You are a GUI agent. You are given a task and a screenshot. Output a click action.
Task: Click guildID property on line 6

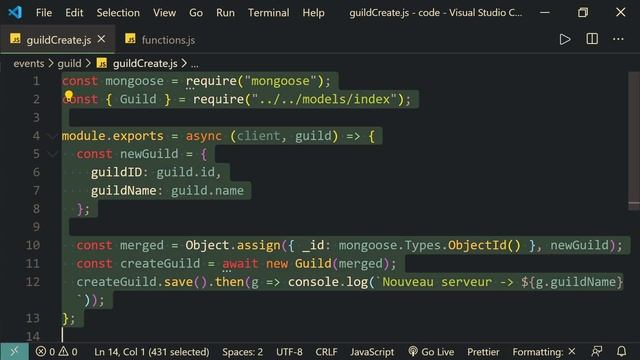[x=116, y=172]
